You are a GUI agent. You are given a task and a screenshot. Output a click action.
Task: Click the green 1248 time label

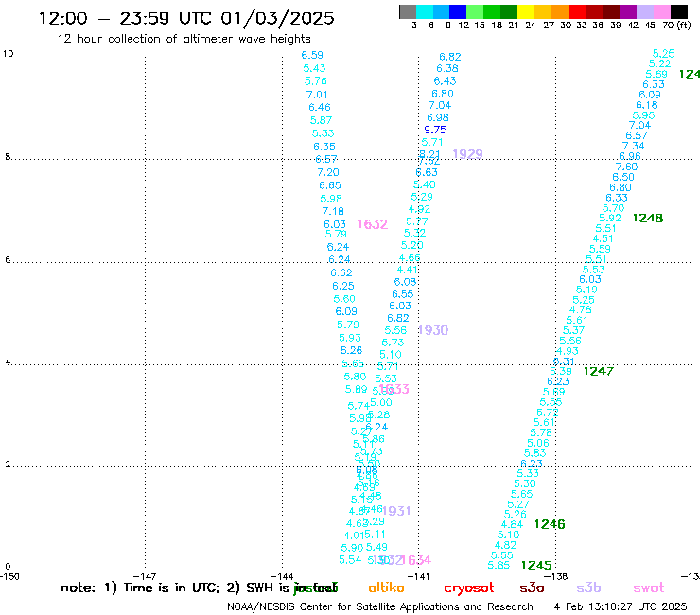[648, 218]
